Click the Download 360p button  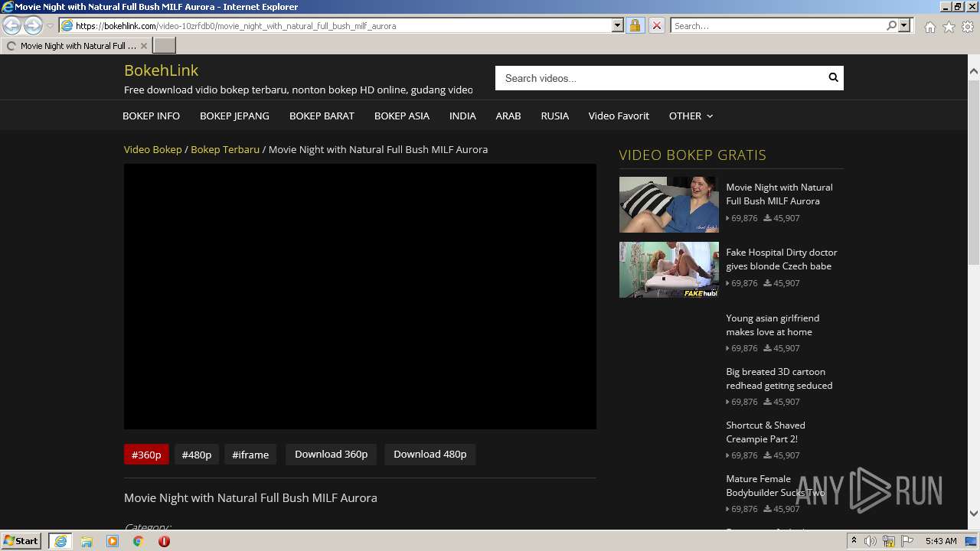tap(331, 454)
